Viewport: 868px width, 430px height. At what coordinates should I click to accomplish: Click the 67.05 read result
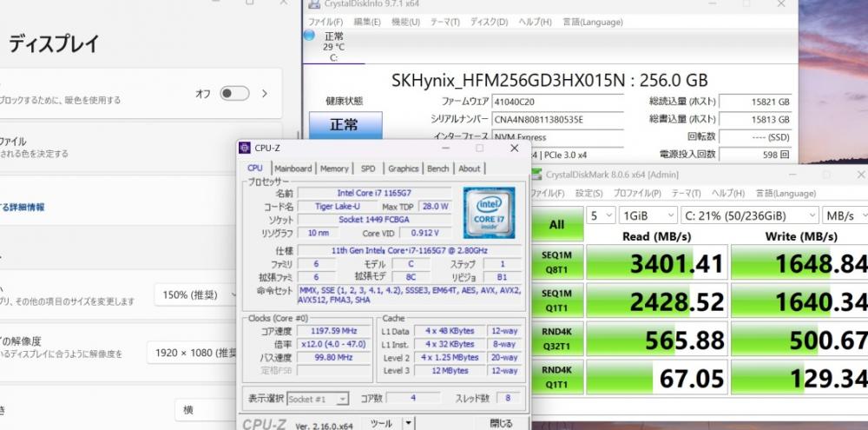656,379
